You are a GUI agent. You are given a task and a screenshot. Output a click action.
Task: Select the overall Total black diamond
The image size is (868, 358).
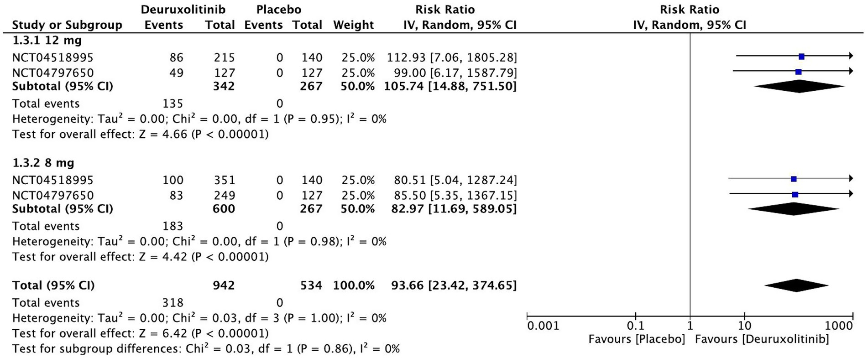[796, 285]
